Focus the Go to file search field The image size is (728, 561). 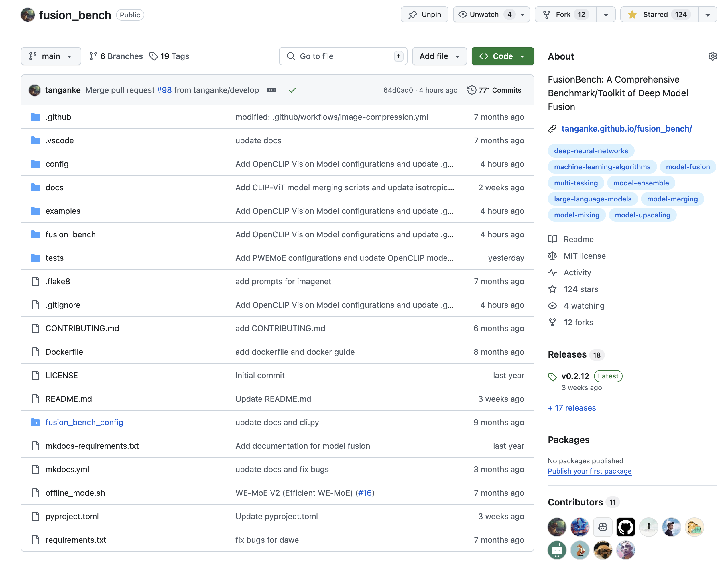(x=343, y=56)
